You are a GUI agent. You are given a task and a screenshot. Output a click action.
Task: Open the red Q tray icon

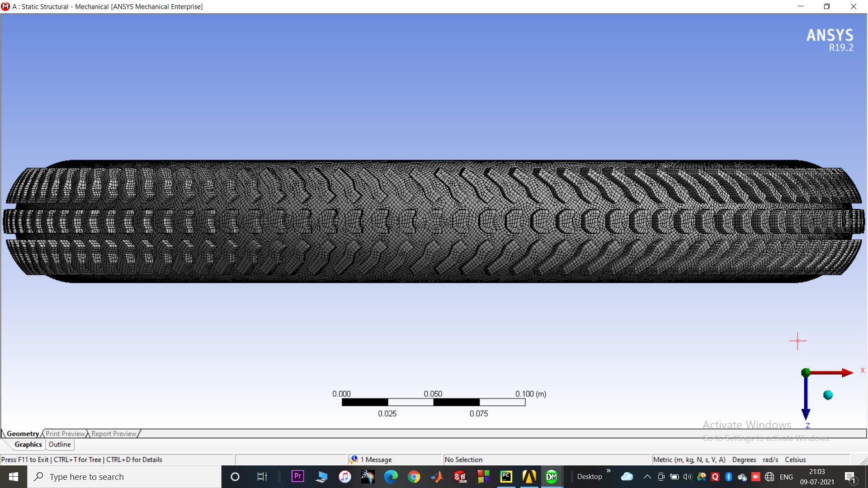(715, 477)
